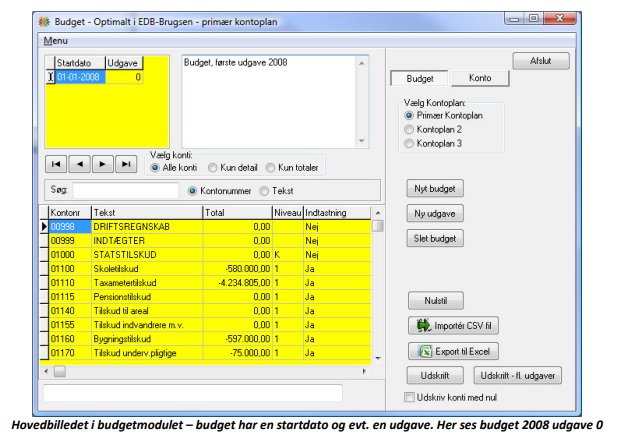Go to last budget record
The width and height of the screenshot is (618, 437).
pyautogui.click(x=126, y=164)
